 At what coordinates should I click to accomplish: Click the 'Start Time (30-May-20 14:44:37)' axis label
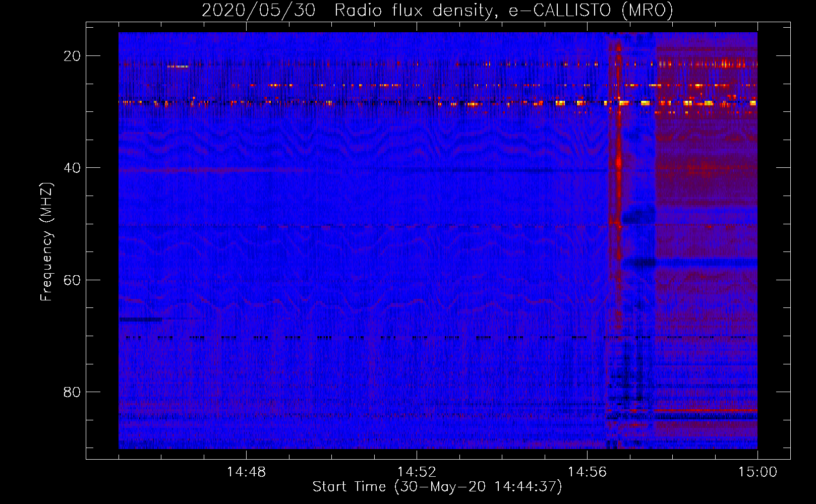click(437, 487)
